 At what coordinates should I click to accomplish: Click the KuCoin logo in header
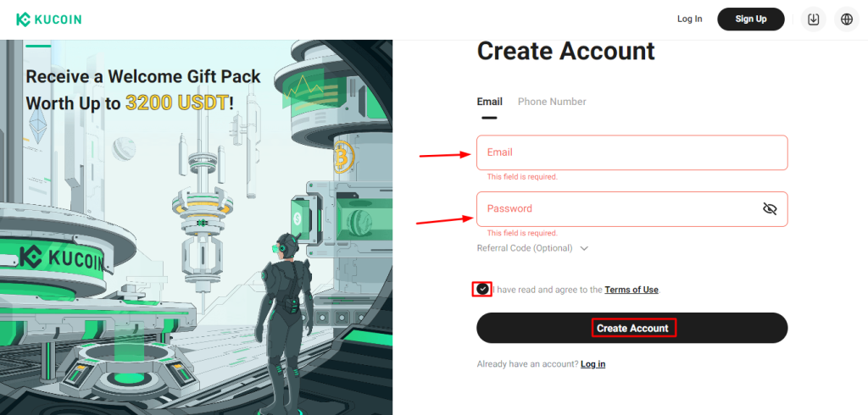tap(48, 19)
